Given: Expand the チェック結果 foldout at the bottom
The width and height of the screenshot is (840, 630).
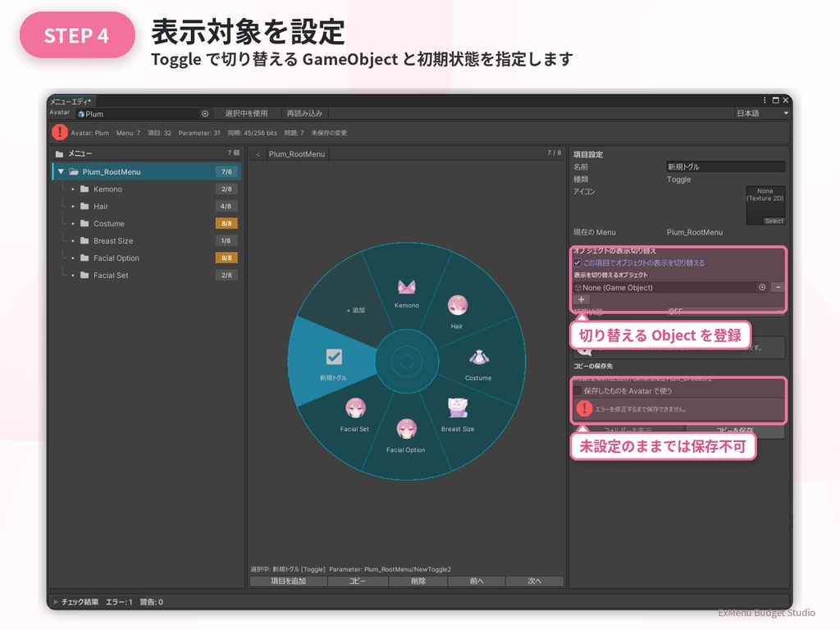Looking at the screenshot, I should click(56, 602).
